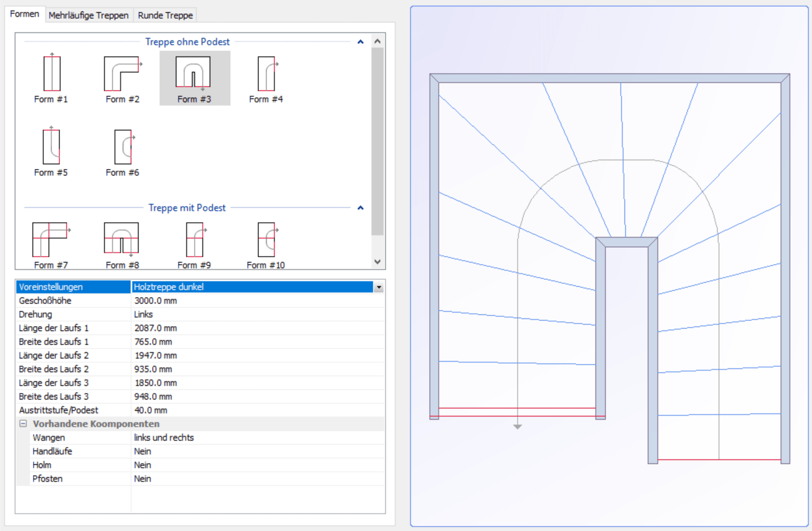Choose the Form #4 stair shape
Viewport: 812px width, 531px height.
pos(266,76)
